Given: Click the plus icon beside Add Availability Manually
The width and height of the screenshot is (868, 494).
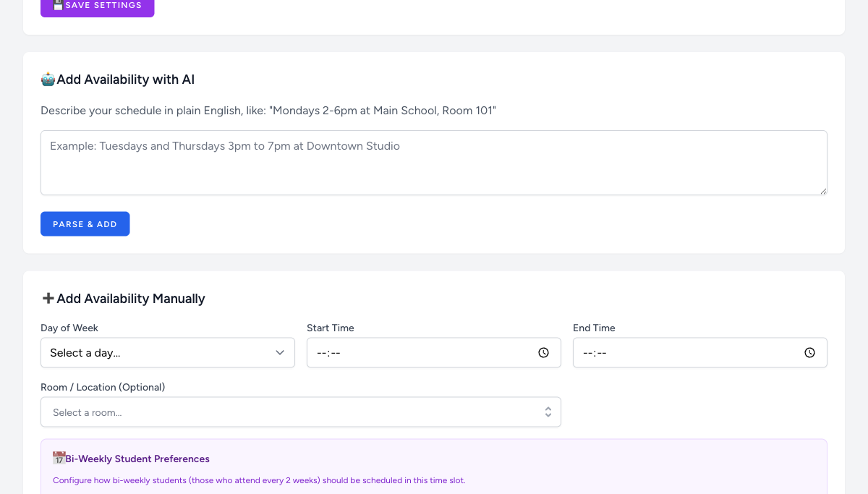Looking at the screenshot, I should pos(48,299).
